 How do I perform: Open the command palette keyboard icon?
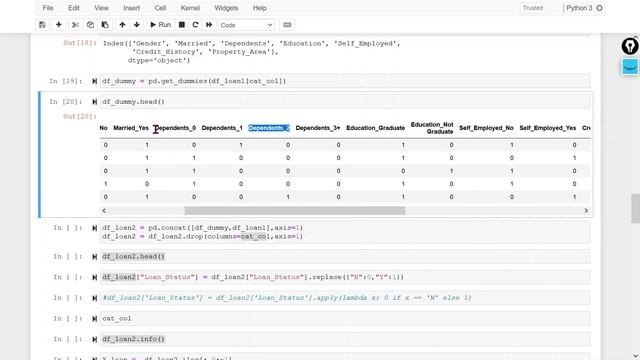[287, 25]
